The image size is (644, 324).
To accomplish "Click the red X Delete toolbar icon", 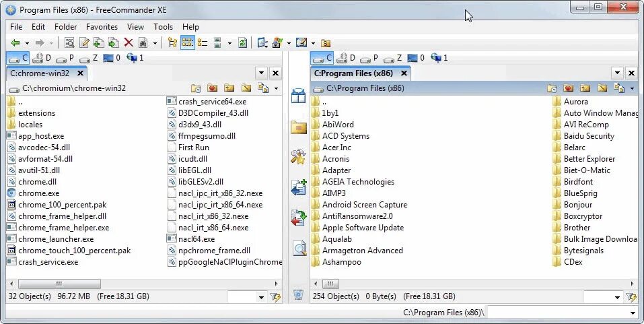I will 129,42.
